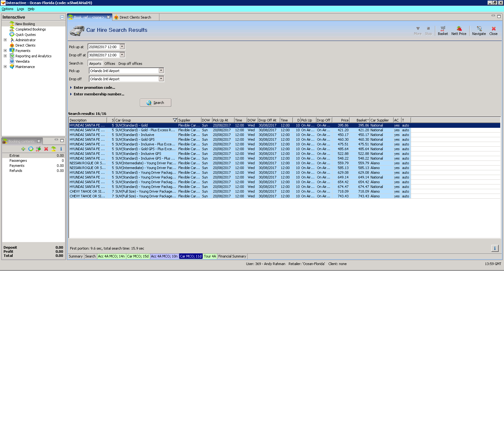Expand the Maintenance tree node
This screenshot has width=504, height=441.
coord(5,67)
